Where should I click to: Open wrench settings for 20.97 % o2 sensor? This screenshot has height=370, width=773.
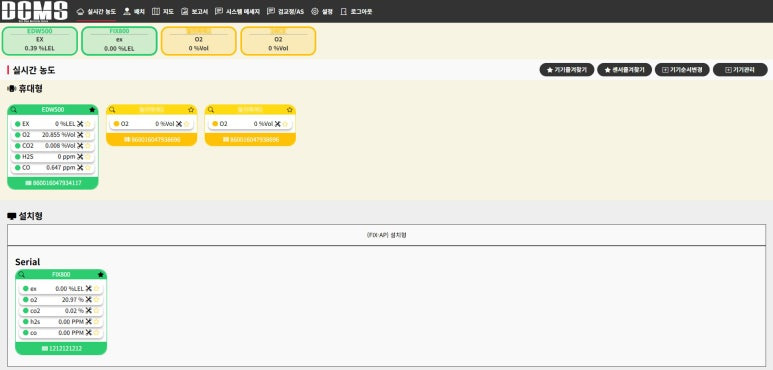(89, 299)
